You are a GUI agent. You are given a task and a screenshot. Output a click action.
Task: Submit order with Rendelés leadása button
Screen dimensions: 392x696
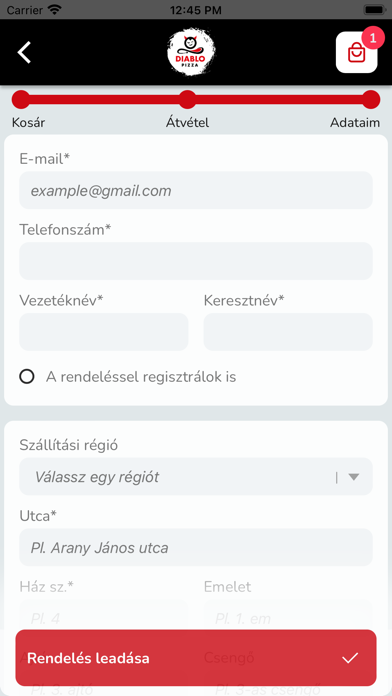[196, 658]
